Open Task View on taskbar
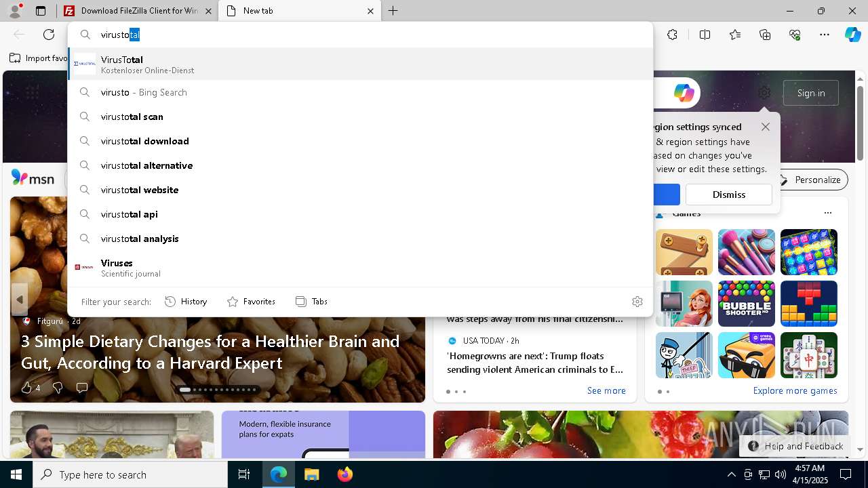868x488 pixels. (244, 474)
